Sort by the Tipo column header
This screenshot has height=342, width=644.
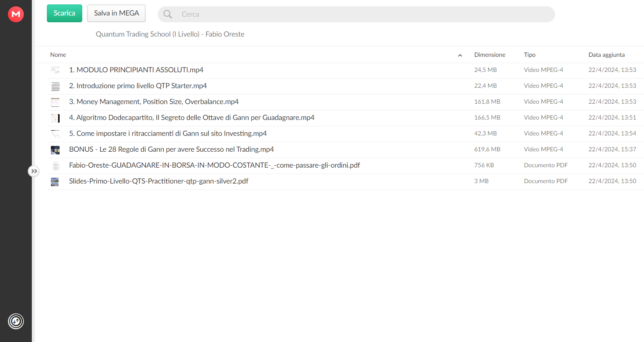pos(530,55)
